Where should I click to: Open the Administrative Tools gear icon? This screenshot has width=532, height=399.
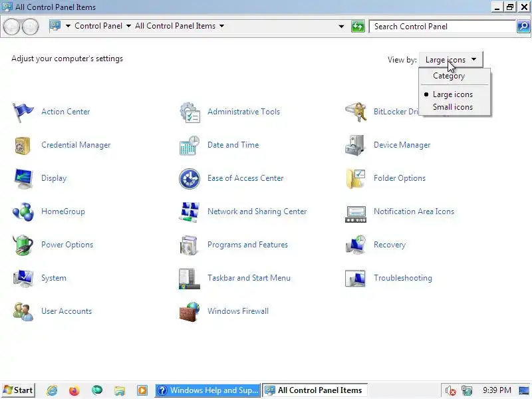pos(190,112)
